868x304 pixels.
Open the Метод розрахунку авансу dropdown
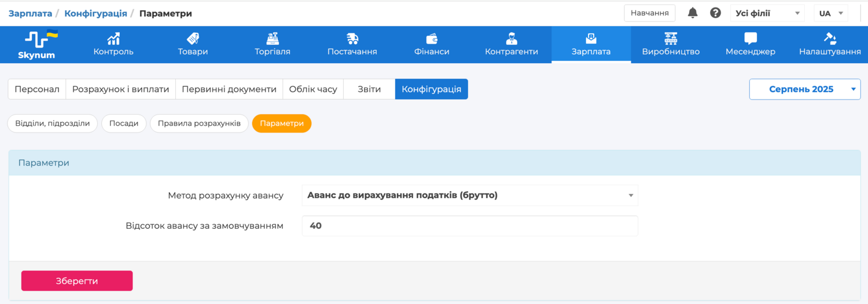(x=469, y=196)
